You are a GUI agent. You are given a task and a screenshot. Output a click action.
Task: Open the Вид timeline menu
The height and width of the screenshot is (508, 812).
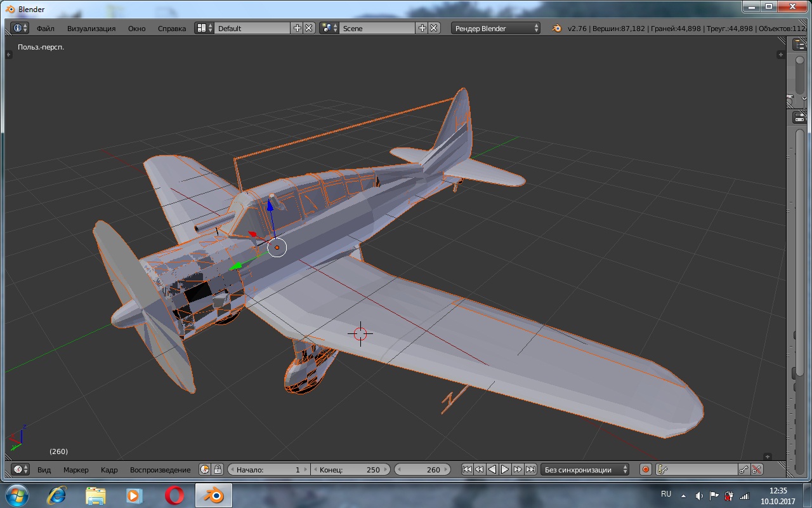(44, 470)
